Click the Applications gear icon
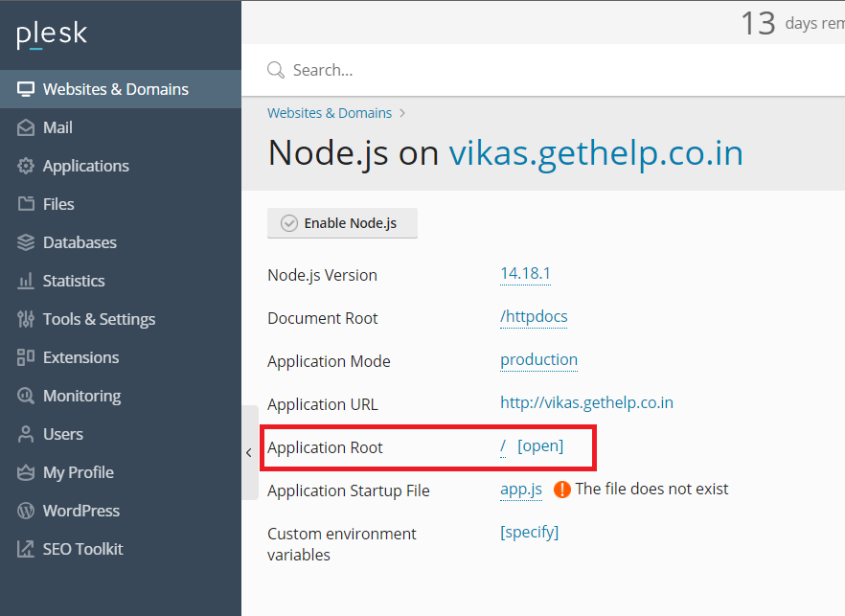 (25, 166)
